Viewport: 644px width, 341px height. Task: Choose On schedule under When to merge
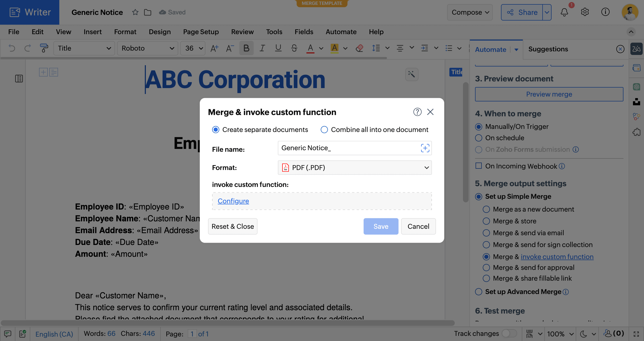click(x=479, y=138)
